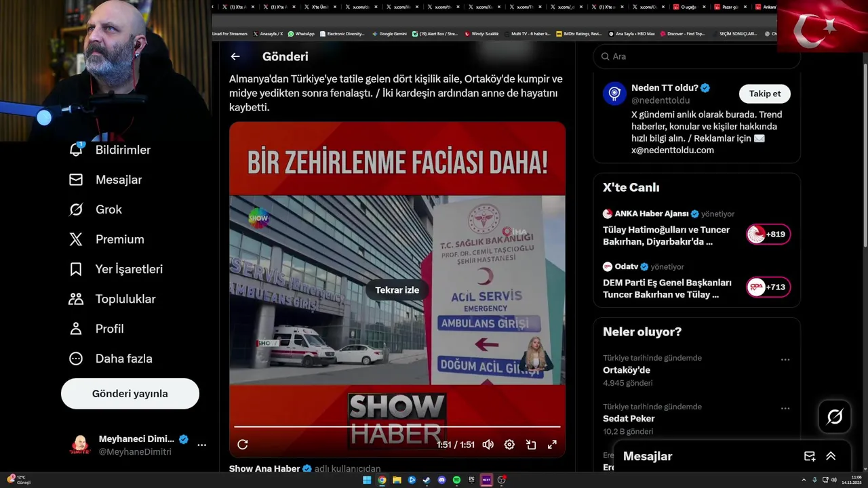Open Epic Games Launcher from taskbar

471,480
